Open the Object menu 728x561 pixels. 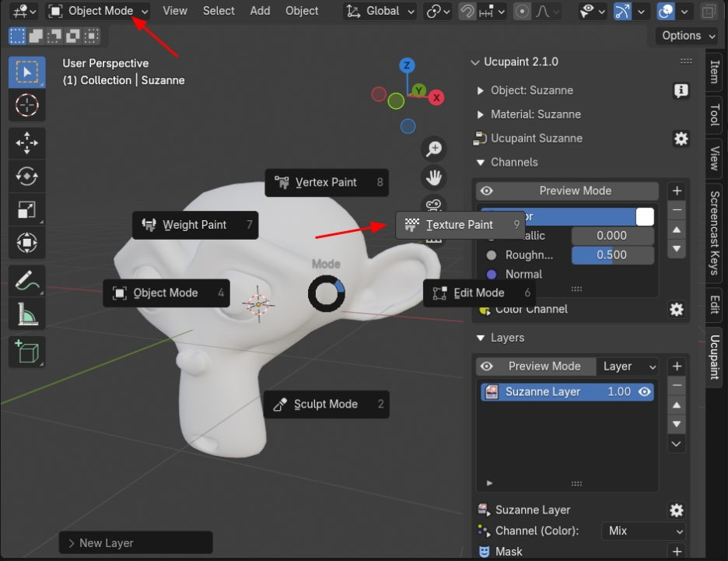pyautogui.click(x=302, y=11)
